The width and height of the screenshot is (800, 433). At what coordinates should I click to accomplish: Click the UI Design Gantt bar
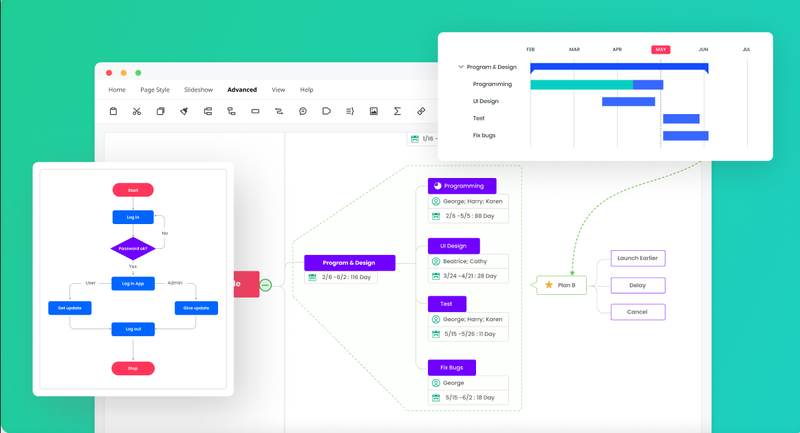pyautogui.click(x=629, y=101)
